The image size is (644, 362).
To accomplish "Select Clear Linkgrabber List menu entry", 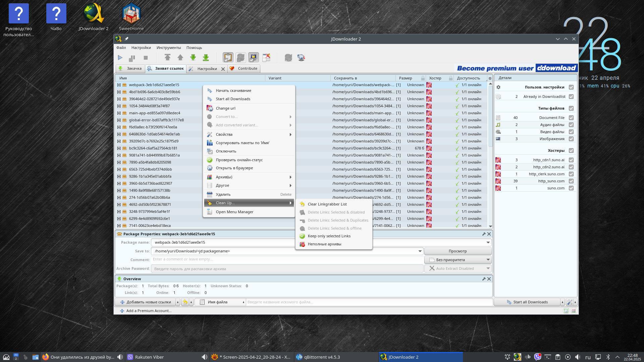I will [x=327, y=204].
